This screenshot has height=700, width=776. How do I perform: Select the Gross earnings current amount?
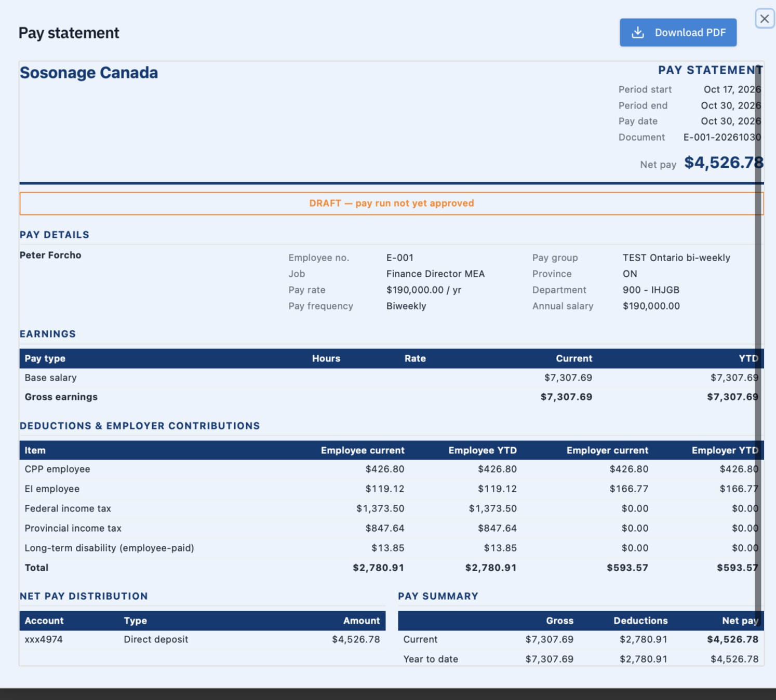pyautogui.click(x=566, y=397)
